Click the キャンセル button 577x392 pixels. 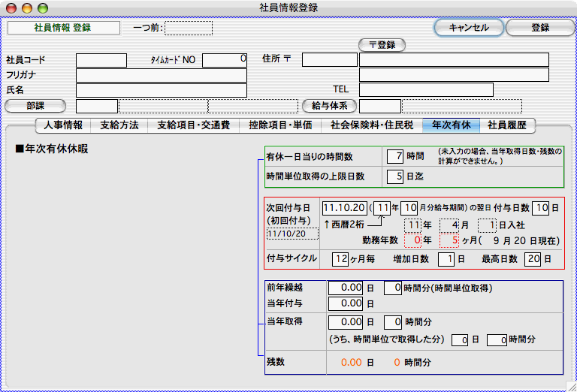coord(468,28)
